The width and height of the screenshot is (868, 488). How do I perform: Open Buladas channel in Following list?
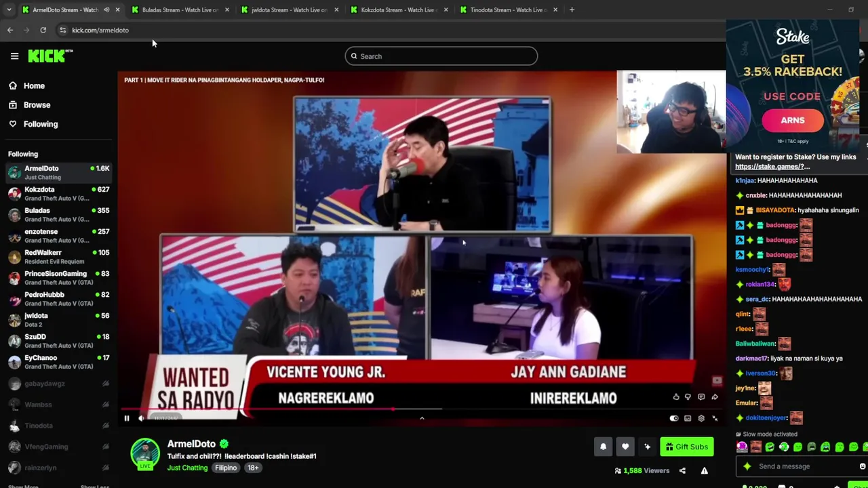coord(59,215)
